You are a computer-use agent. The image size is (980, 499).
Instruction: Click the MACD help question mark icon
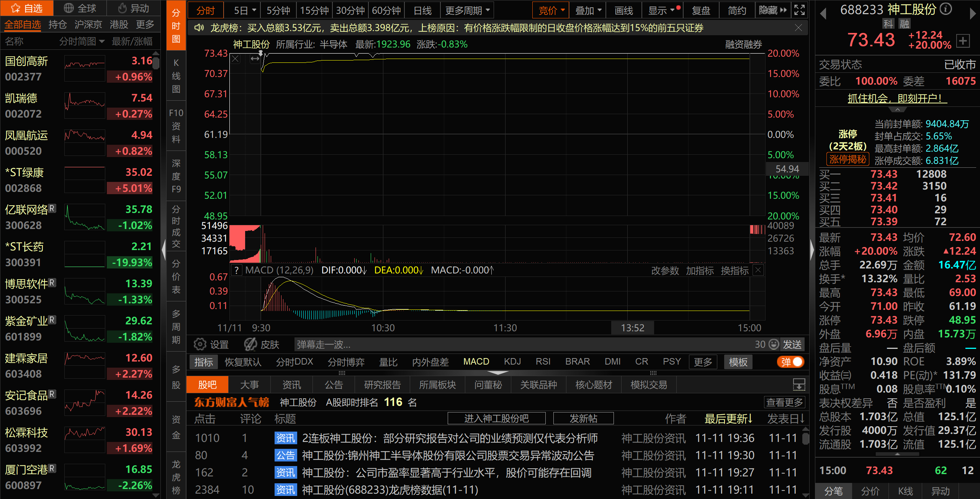point(237,270)
